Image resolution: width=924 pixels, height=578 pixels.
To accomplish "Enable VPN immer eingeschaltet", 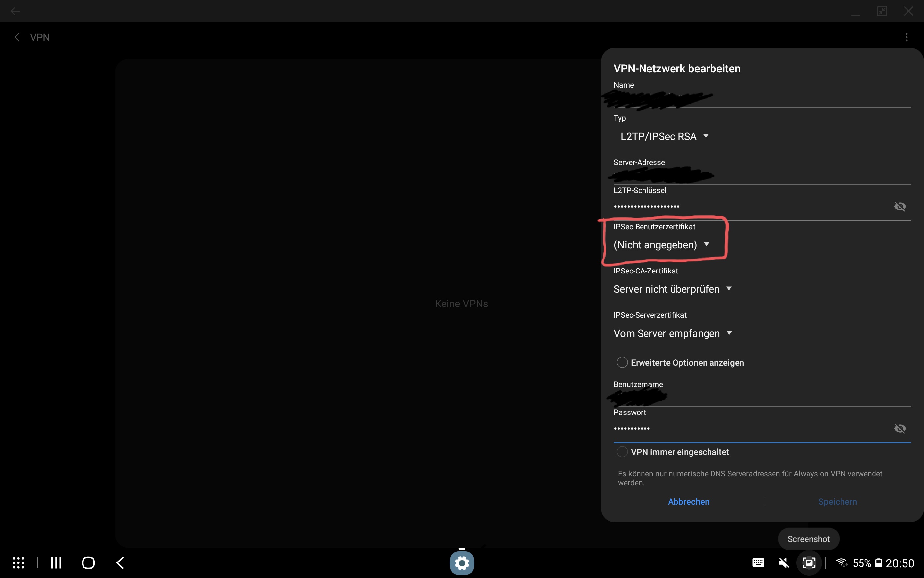I will coord(622,452).
